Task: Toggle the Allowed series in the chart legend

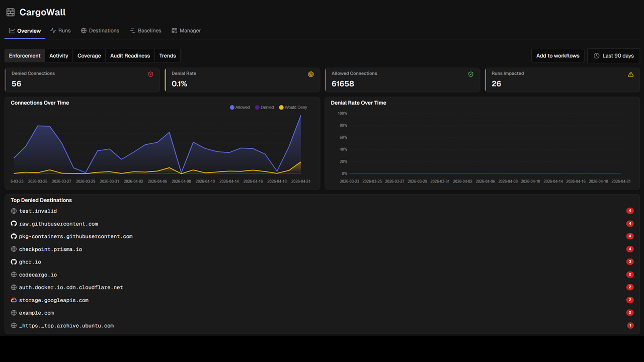Action: [x=240, y=108]
